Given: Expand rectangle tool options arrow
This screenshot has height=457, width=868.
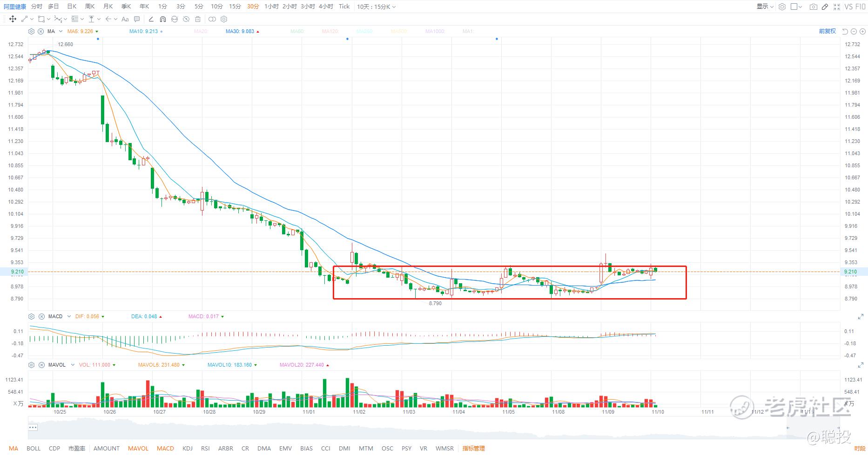Looking at the screenshot, I should pyautogui.click(x=48, y=19).
